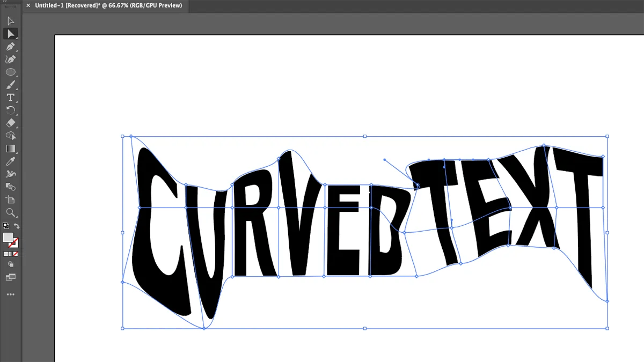Screen dimensions: 644x362
Task: Choose the Zoom tool
Action: (11, 212)
